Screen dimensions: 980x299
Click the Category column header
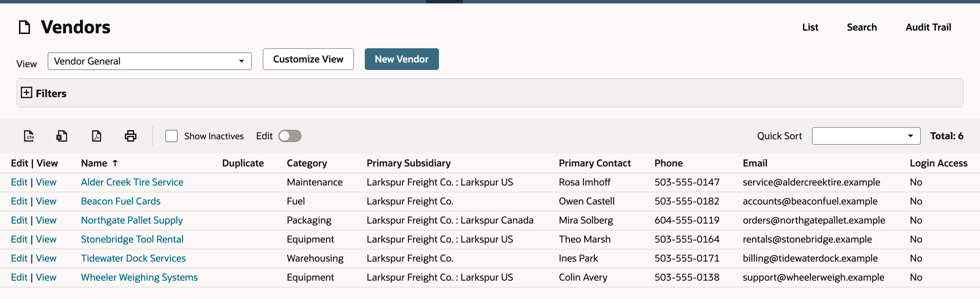(307, 163)
